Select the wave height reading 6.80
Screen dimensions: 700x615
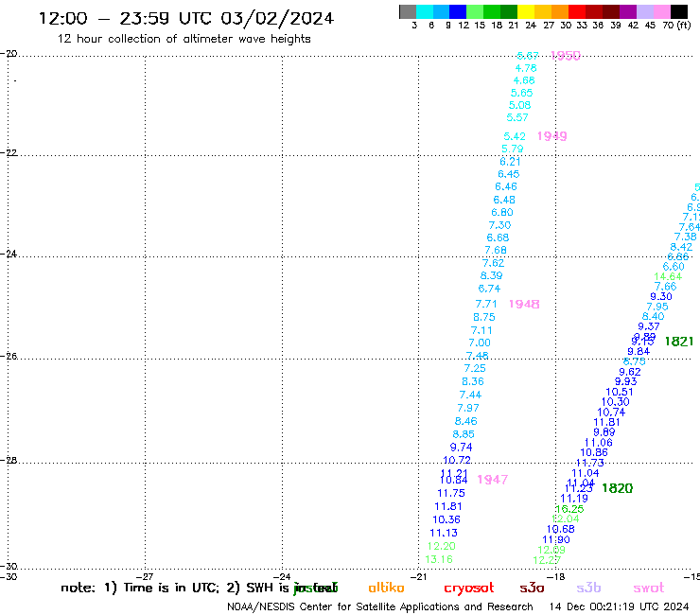point(502,213)
